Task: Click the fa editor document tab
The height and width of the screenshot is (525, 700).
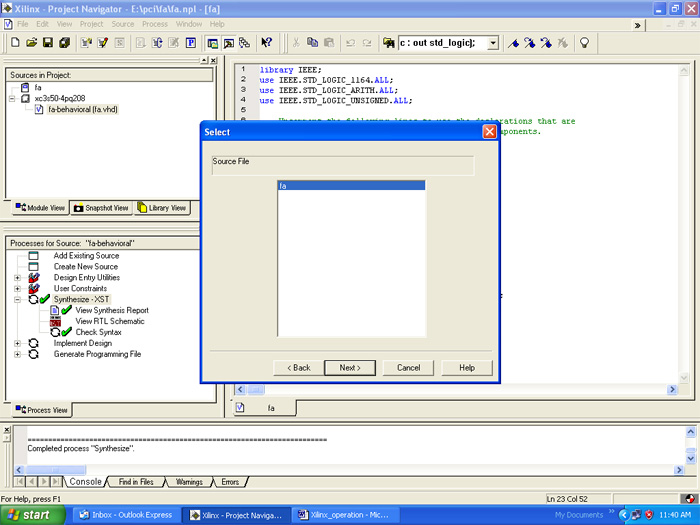Action: coord(264,408)
